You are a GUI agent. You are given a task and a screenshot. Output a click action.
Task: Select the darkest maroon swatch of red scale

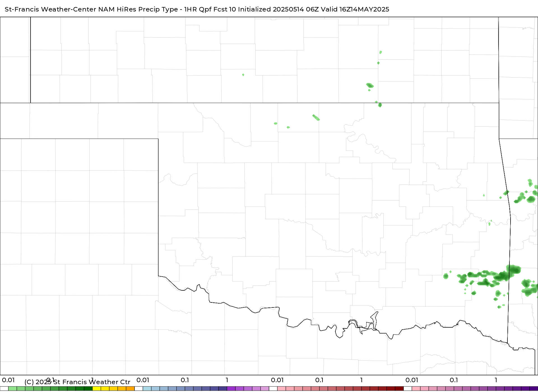(x=399, y=389)
